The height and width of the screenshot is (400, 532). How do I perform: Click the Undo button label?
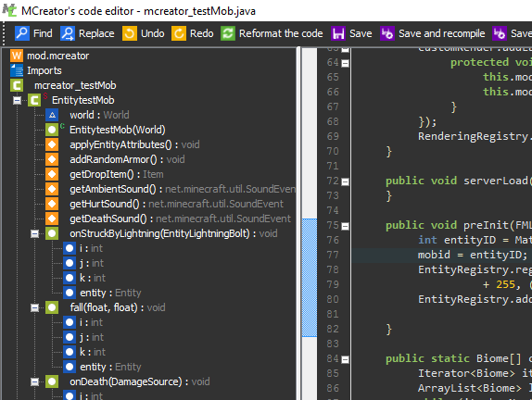click(152, 33)
